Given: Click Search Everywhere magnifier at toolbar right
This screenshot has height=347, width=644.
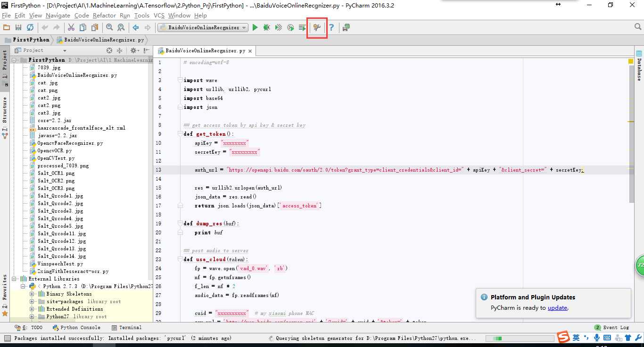Looking at the screenshot, I should tap(638, 27).
